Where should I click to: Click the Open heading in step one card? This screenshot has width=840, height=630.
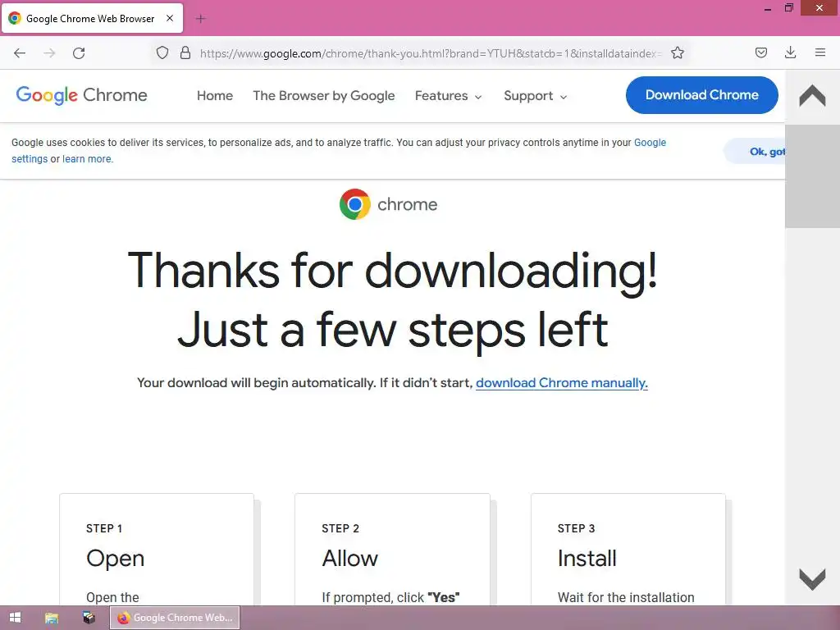point(115,558)
